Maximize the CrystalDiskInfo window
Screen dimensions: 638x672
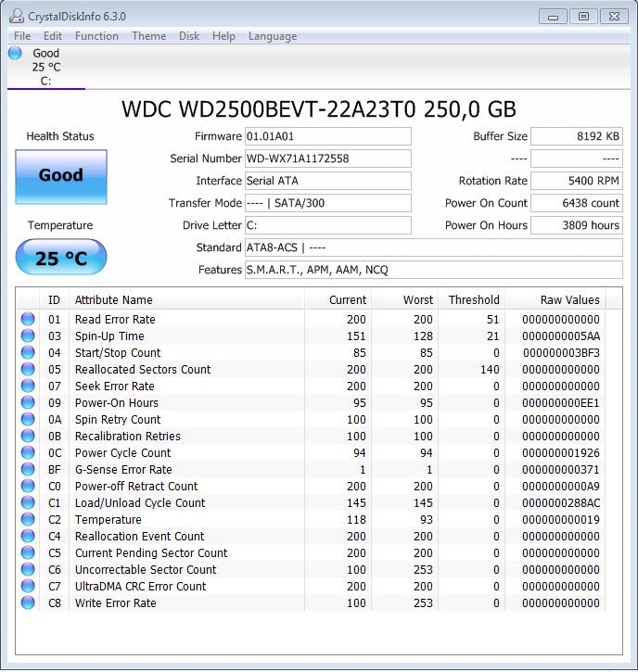[583, 17]
